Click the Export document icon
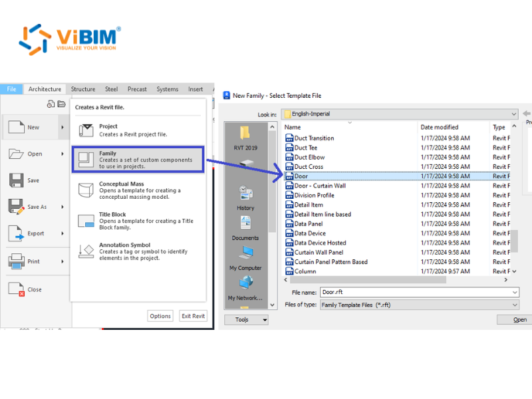Screen dimensions: 532x399 [x=16, y=233]
